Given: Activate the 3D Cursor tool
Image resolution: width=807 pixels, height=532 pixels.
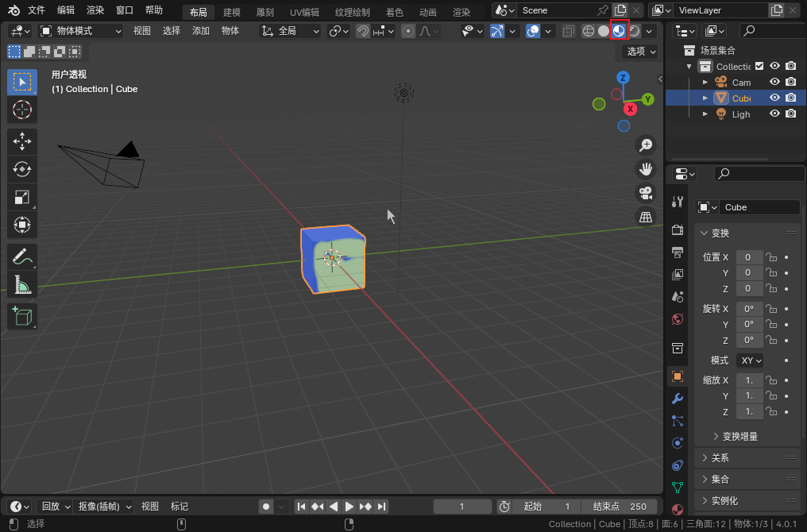Looking at the screenshot, I should tap(22, 110).
